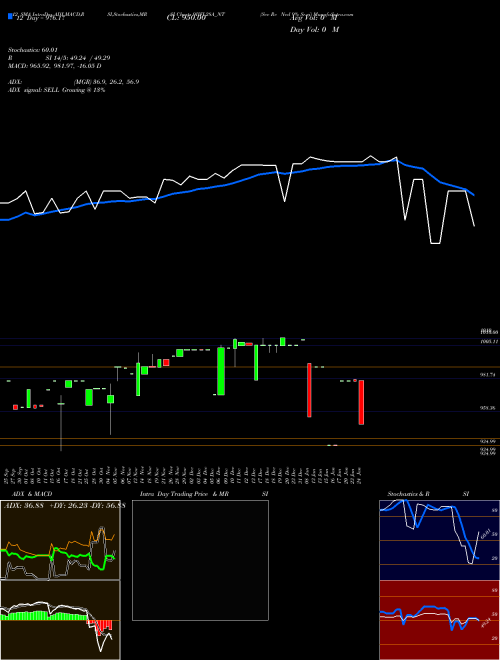Click 'ADX signal: SELL Growing @ 18%' text
Viewport: 500px width, 660px height.
[56, 90]
